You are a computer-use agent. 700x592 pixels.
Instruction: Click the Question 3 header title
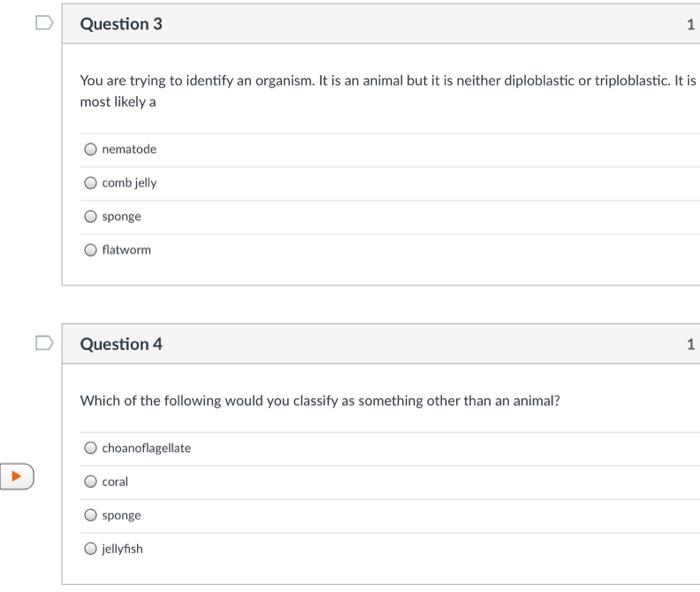click(x=121, y=23)
